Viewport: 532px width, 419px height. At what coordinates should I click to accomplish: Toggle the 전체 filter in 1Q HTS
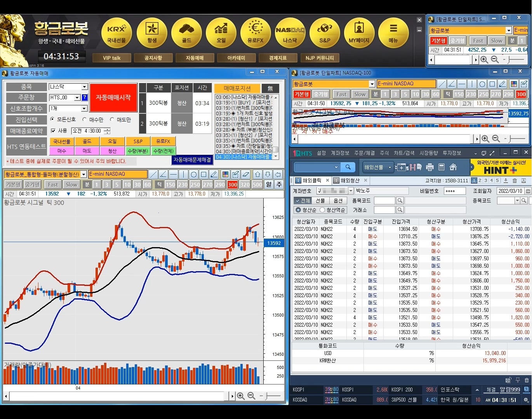click(x=303, y=201)
